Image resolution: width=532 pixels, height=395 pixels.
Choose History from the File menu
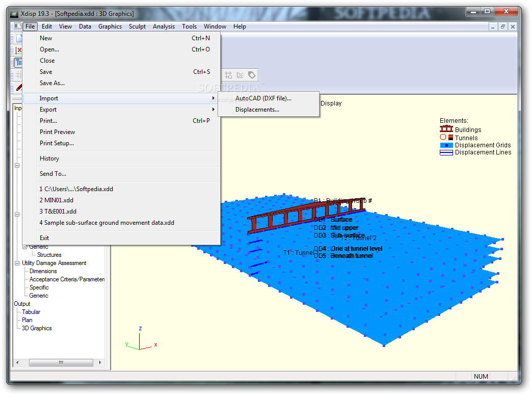click(122, 158)
